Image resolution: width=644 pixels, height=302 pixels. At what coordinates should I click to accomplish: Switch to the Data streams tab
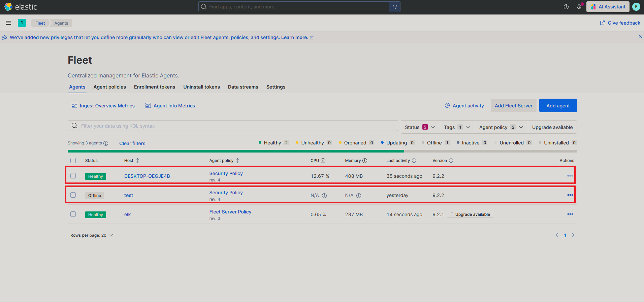click(243, 87)
